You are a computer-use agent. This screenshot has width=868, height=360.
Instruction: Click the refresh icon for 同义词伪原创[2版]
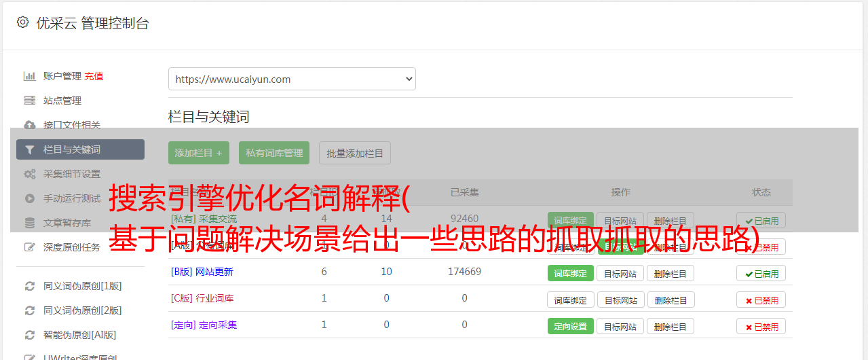coord(29,310)
